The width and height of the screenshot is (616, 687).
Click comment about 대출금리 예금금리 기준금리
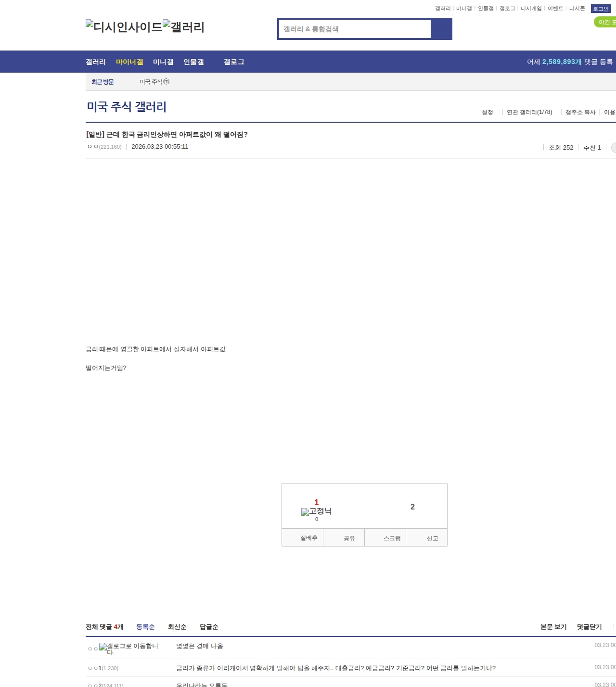coord(336,668)
